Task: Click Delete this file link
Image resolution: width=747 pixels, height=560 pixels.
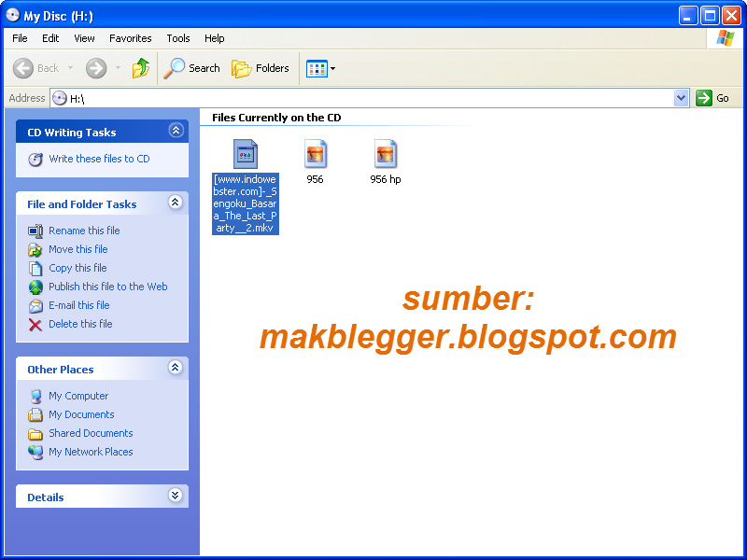Action: tap(80, 324)
